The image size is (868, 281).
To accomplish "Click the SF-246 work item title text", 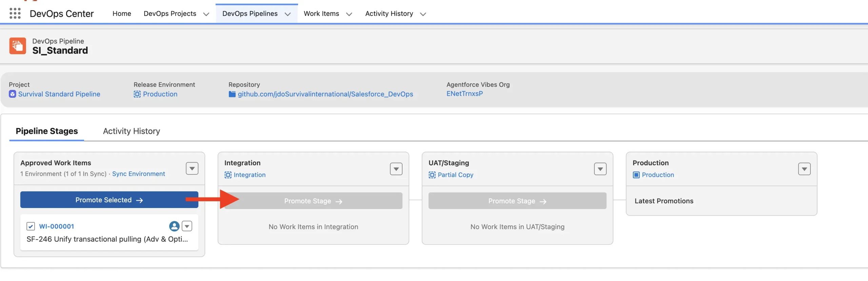I will point(107,239).
